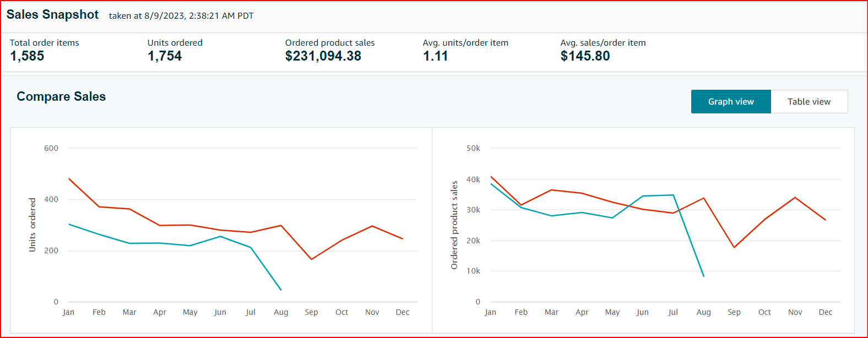Switch to Table view
The width and height of the screenshot is (868, 338).
tap(809, 102)
